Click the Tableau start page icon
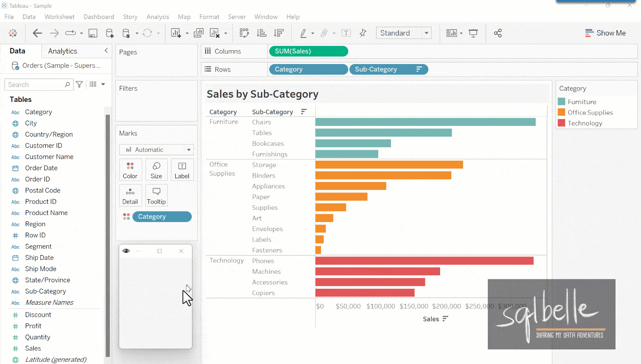 tap(13, 33)
